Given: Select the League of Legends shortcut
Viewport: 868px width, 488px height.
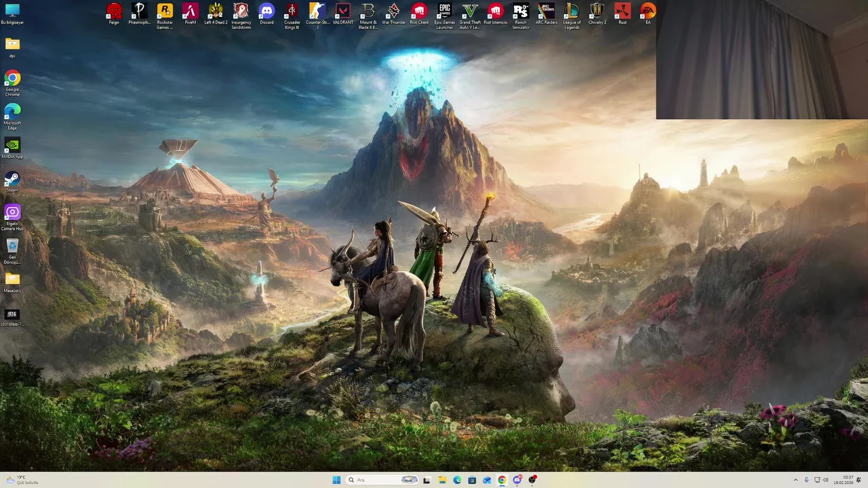Looking at the screenshot, I should [x=572, y=16].
